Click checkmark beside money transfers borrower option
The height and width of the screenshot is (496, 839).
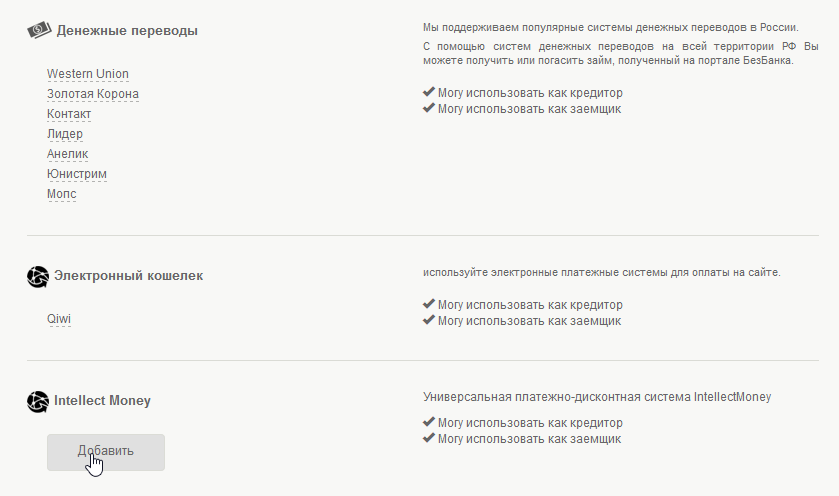point(429,108)
